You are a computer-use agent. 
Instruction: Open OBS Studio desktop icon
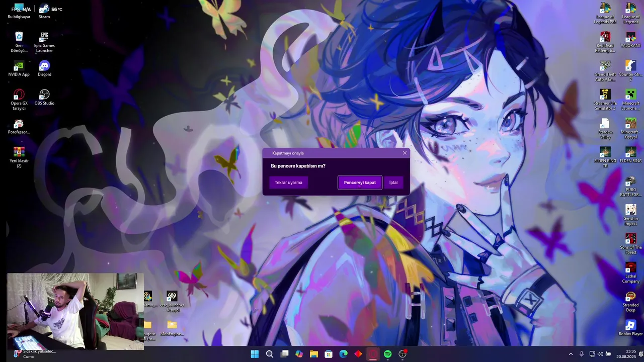pos(44,98)
